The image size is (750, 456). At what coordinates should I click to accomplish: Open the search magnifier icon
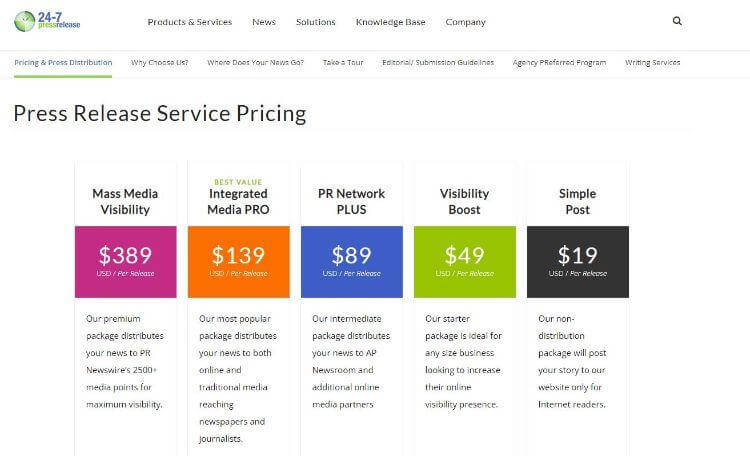click(677, 21)
